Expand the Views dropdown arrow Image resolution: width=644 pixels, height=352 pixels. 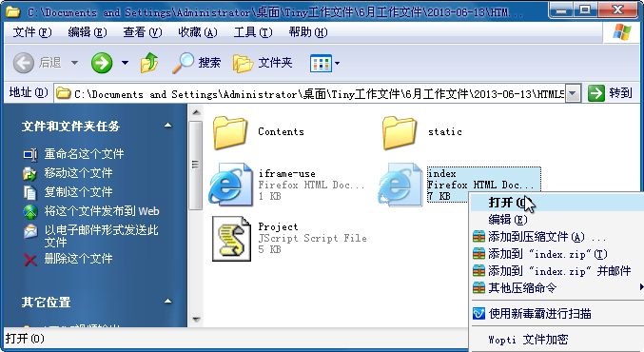[x=337, y=63]
